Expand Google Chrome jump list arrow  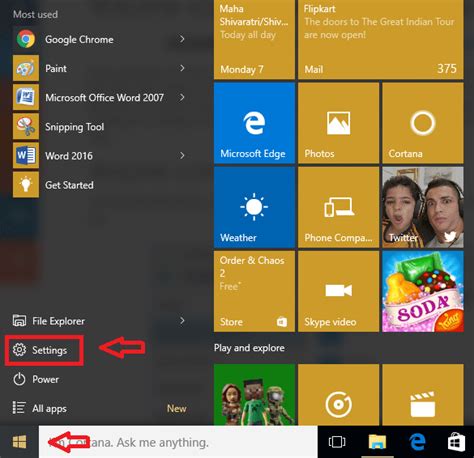(182, 39)
